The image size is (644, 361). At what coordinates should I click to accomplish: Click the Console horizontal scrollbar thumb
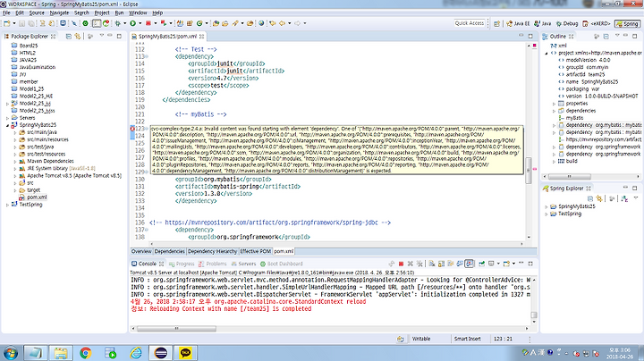(176, 329)
